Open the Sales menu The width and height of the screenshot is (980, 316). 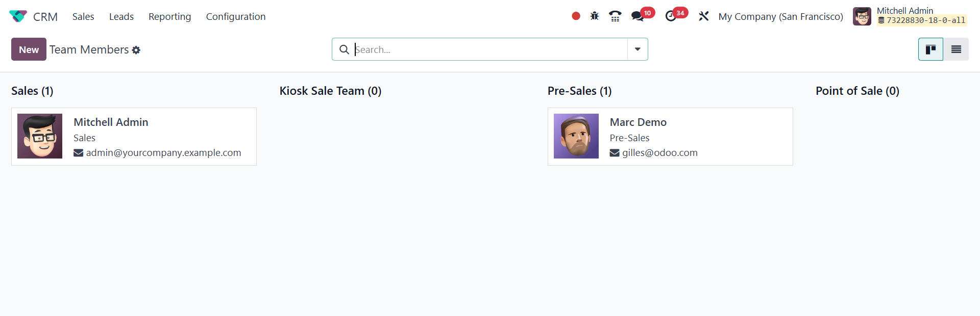click(83, 16)
